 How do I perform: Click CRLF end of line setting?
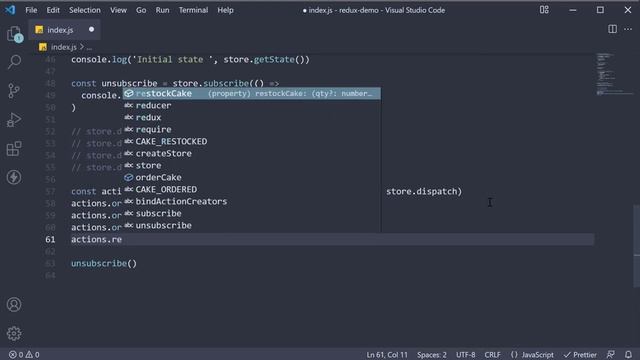coord(492,355)
